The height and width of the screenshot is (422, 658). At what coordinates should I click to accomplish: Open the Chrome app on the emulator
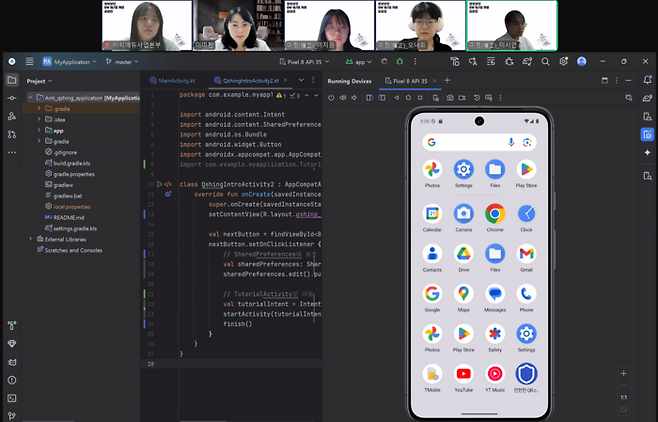point(495,213)
